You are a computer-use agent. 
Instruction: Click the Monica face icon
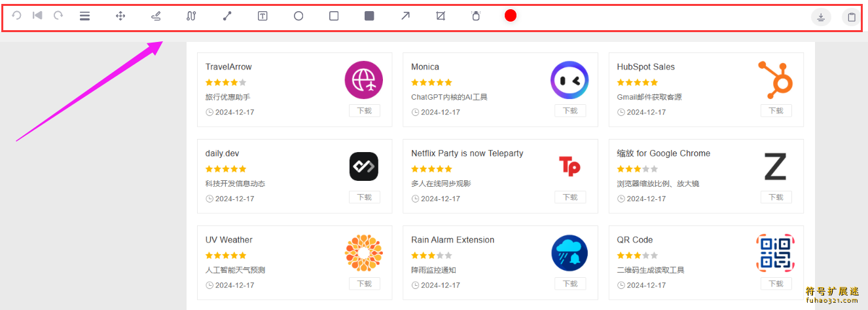click(x=570, y=80)
